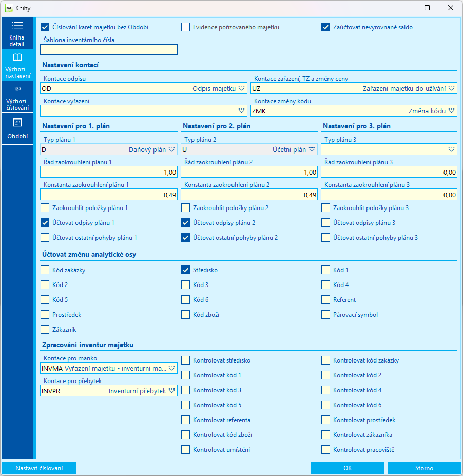Viewport: 463px width, 476px height.
Task: Toggle Účtovat odpisy plánu 1
Action: click(x=45, y=223)
